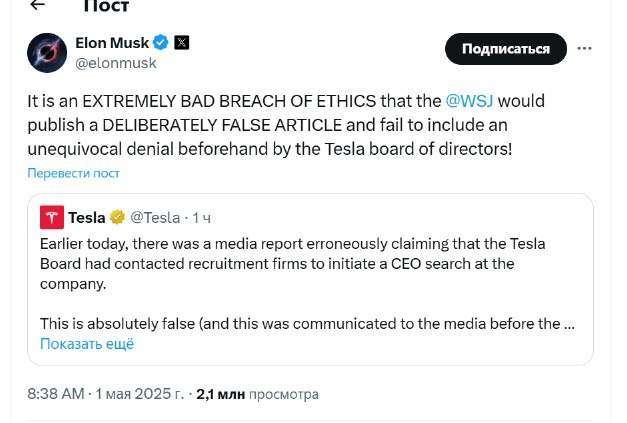Click the 1 ч time on quoted post
The width and height of the screenshot is (627, 423).
pyautogui.click(x=201, y=217)
